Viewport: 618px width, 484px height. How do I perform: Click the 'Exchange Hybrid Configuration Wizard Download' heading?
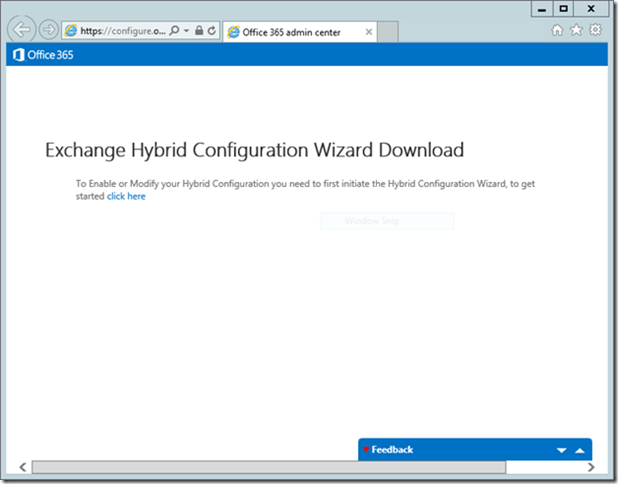pos(254,150)
